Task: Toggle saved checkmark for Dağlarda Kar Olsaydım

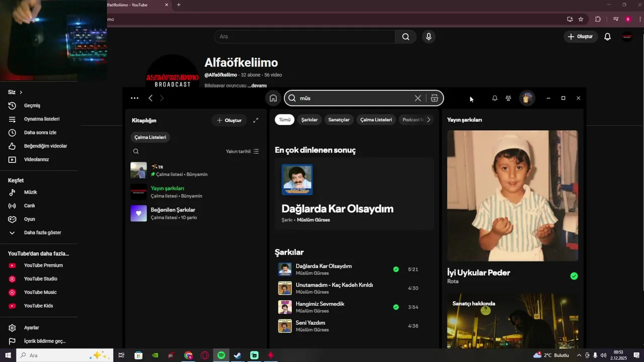Action: 396,269
